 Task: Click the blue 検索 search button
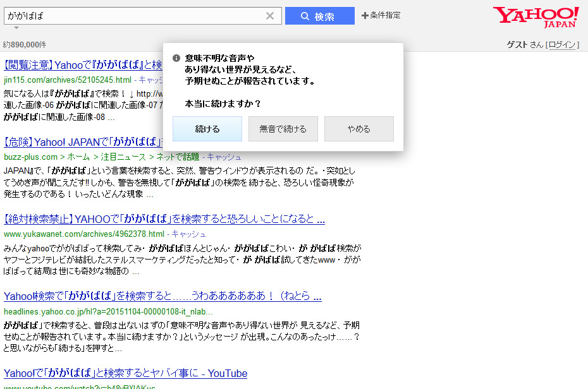point(319,16)
